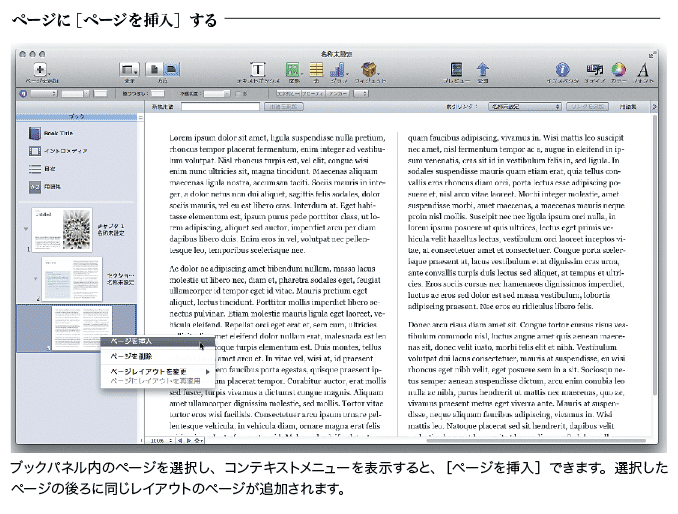This screenshot has width=678, height=514.
Task: Click the vertical scrollbar of document
Action: (x=655, y=255)
